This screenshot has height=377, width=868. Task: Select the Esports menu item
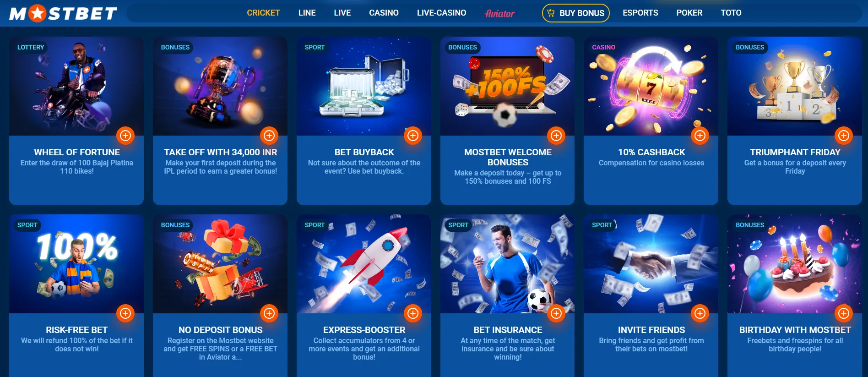tap(640, 13)
